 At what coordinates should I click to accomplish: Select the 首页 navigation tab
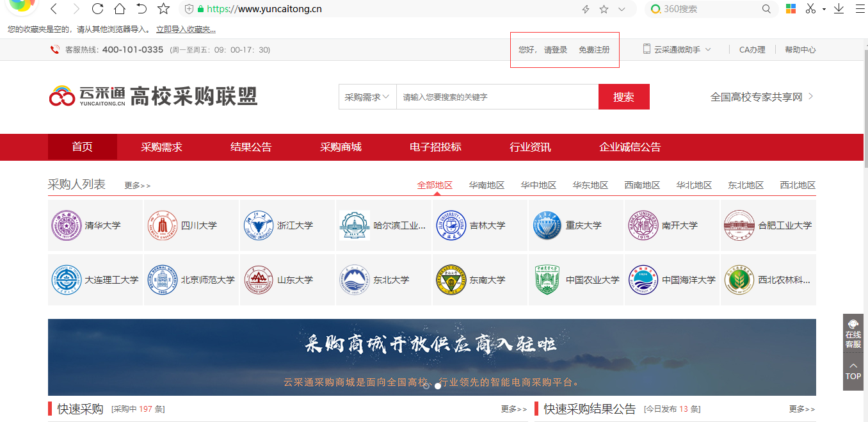83,147
